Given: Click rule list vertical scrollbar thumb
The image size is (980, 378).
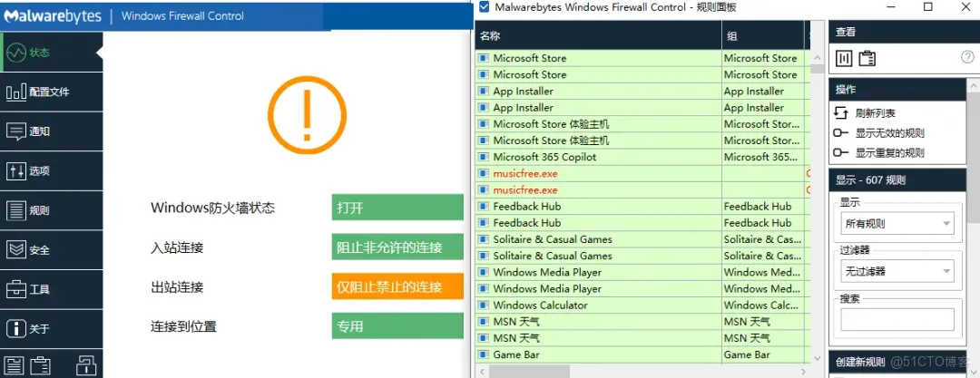Looking at the screenshot, I should tap(817, 68).
